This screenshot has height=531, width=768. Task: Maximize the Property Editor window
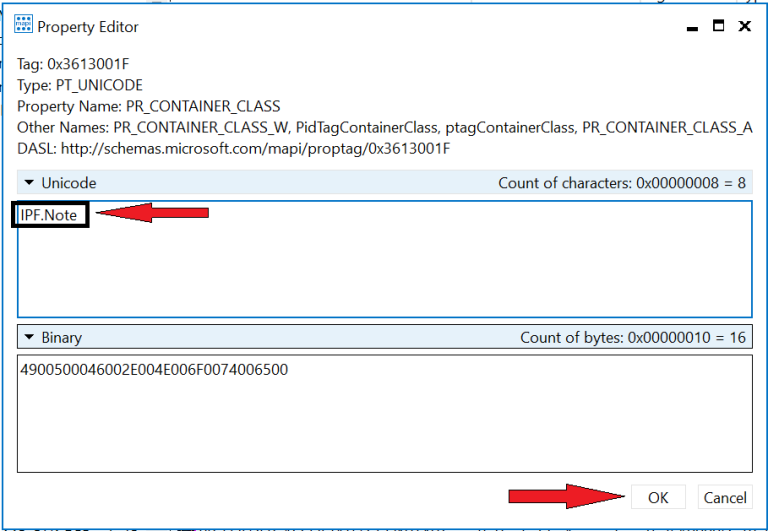719,25
